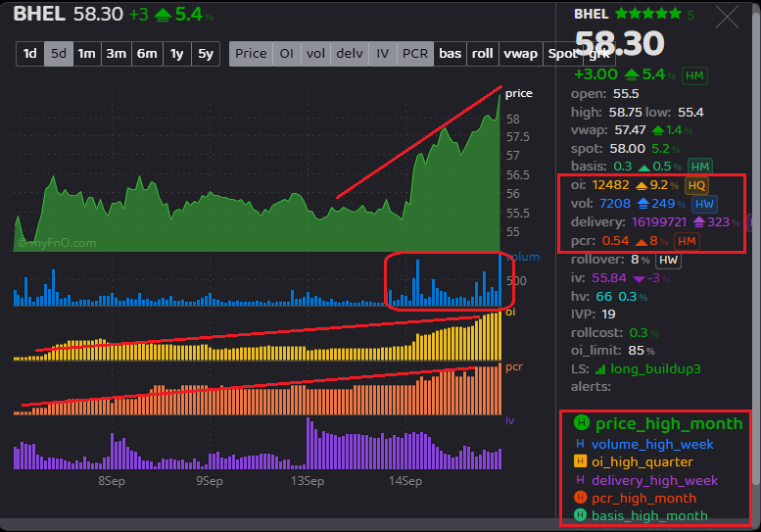Switch chart range to 1m
Viewport: 761px width, 532px height.
click(87, 53)
